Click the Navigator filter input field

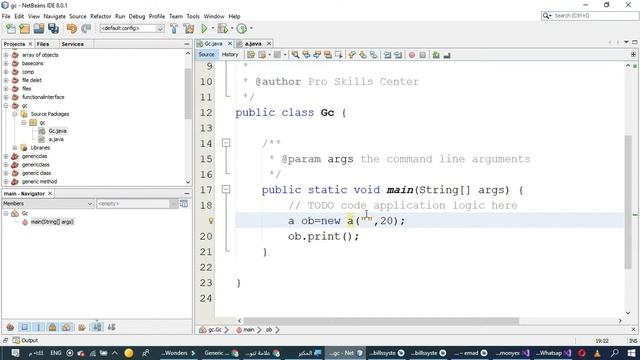click(x=133, y=203)
